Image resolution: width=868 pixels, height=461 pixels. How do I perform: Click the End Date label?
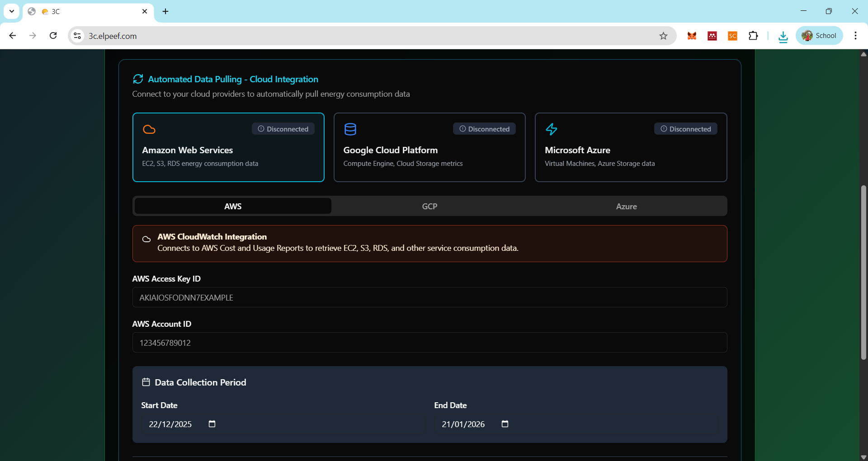450,405
